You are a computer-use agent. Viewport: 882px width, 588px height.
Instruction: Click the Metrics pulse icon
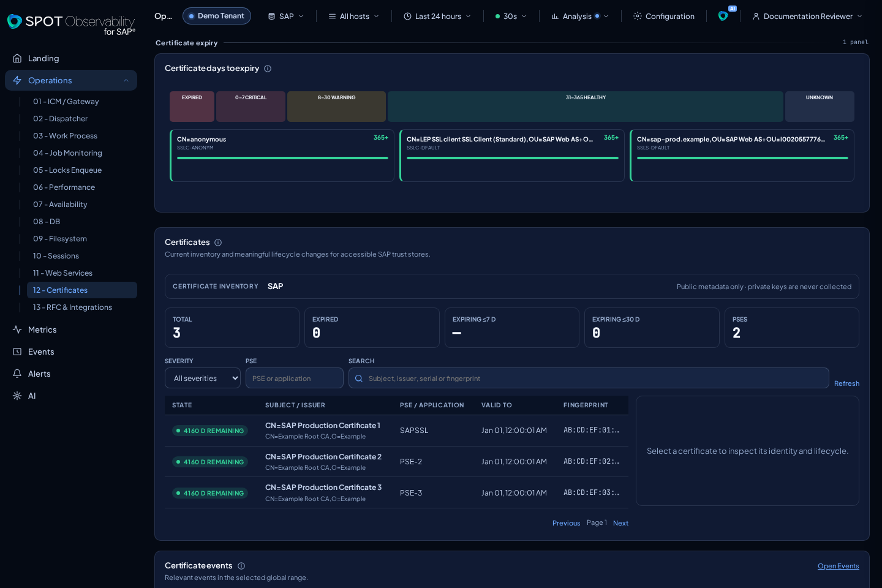click(x=17, y=330)
